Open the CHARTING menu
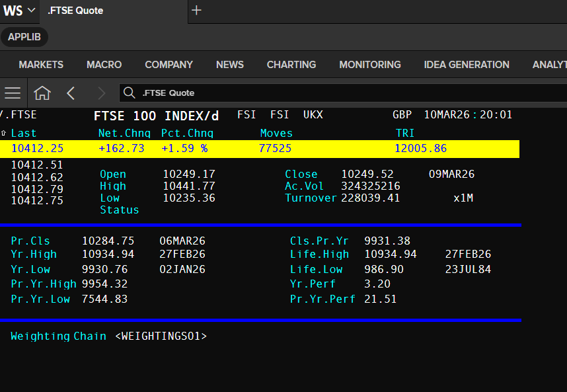Image resolution: width=567 pixels, height=392 pixels. (291, 64)
